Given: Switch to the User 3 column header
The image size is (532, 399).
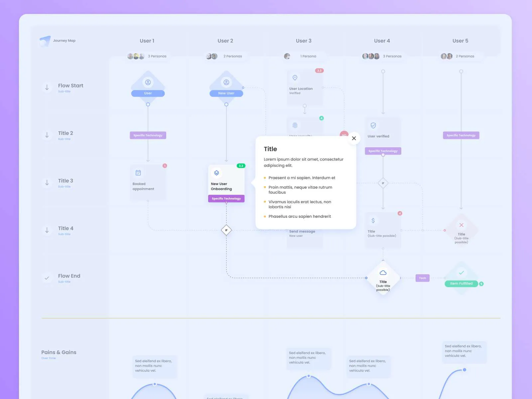Looking at the screenshot, I should (x=304, y=41).
